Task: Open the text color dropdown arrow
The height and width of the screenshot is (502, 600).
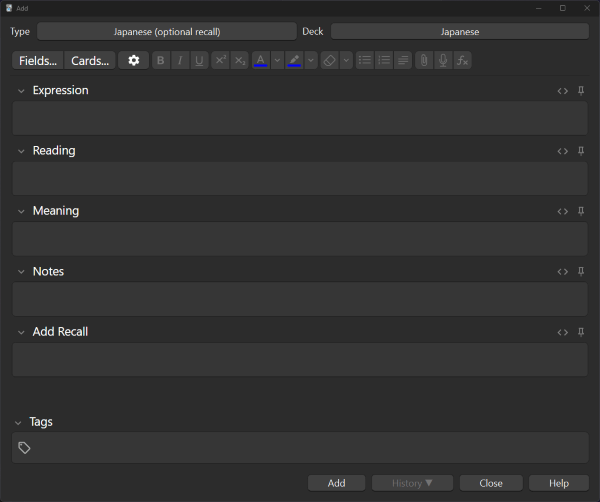Action: pyautogui.click(x=277, y=60)
